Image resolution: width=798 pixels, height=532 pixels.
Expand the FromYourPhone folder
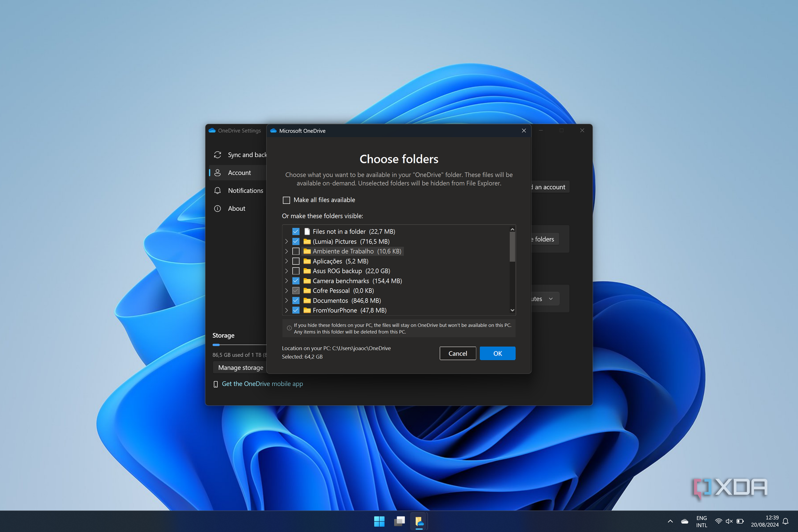coord(286,310)
